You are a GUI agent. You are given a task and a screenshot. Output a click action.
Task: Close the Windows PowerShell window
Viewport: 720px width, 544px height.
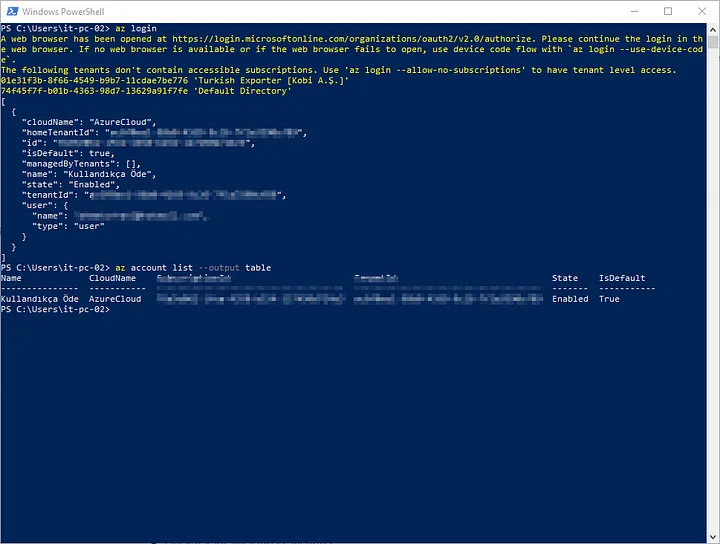click(702, 11)
